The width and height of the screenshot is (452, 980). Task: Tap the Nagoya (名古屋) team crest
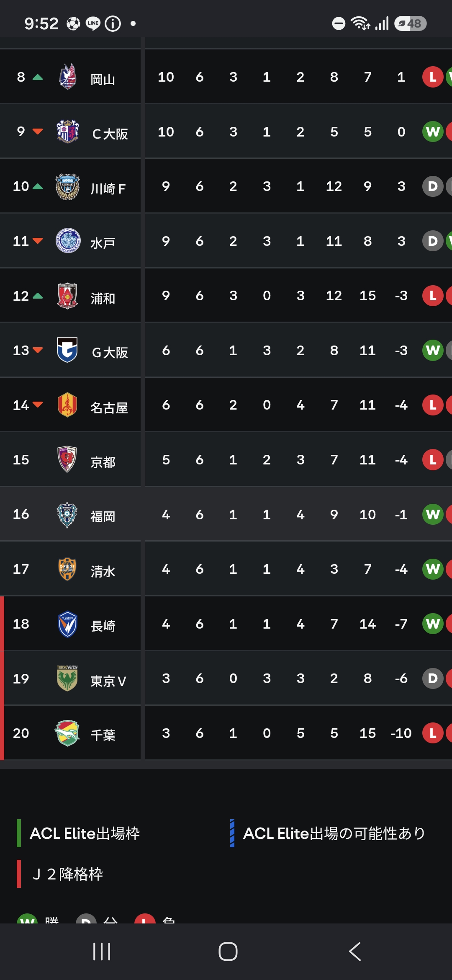pos(67,405)
